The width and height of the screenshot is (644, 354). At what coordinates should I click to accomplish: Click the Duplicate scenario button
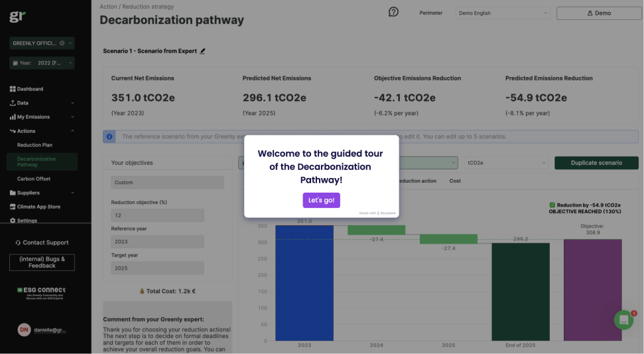pyautogui.click(x=596, y=163)
